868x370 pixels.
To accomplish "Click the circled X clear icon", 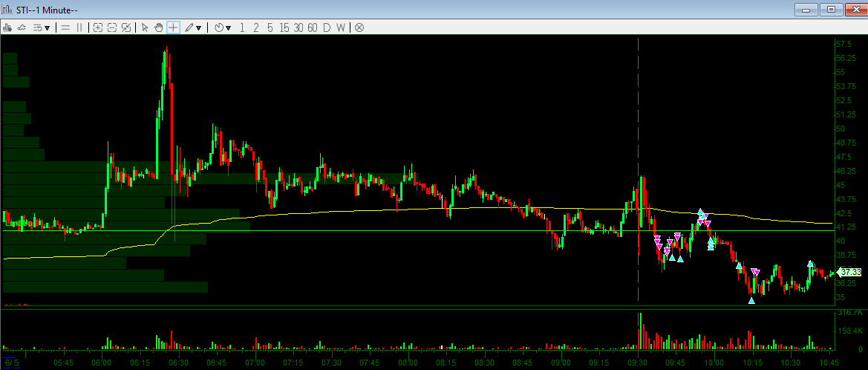I will [x=359, y=27].
